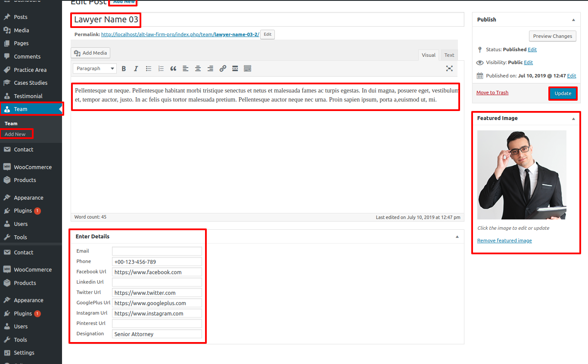Click the calendar icon beside Published on

(480, 76)
